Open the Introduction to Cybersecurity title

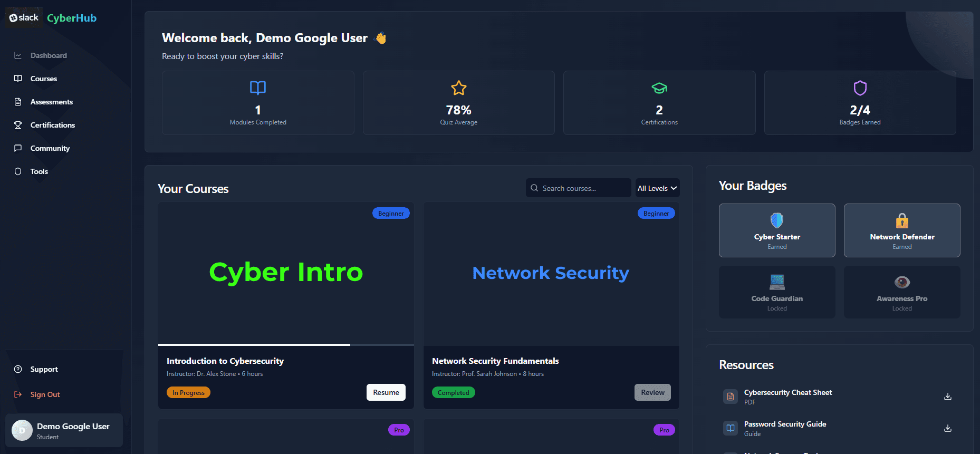[225, 361]
